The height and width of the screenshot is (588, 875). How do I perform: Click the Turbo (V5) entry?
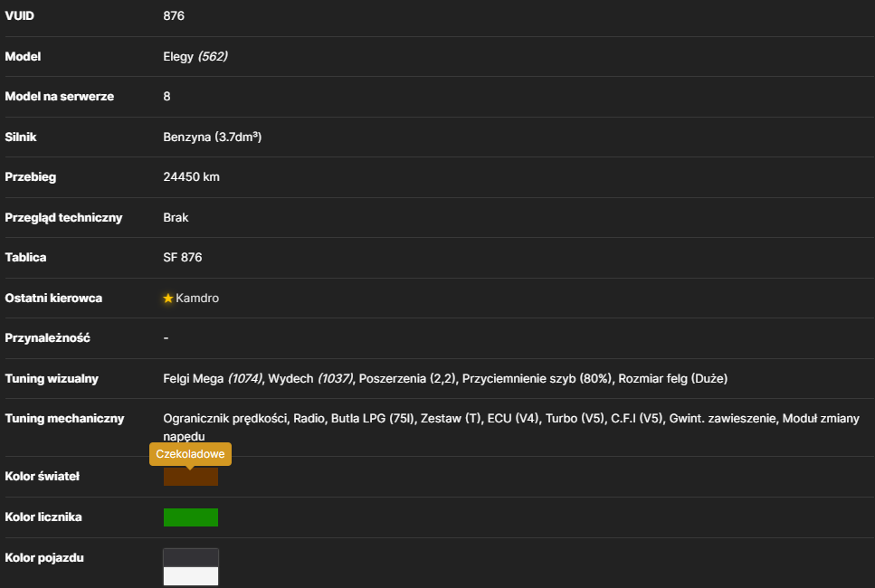point(575,419)
